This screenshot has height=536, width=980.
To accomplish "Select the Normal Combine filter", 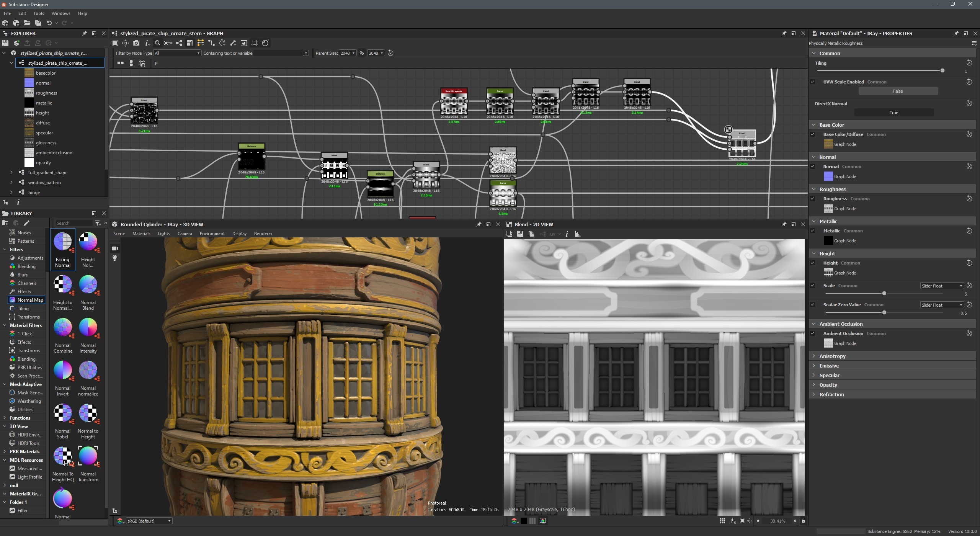I will (x=62, y=328).
